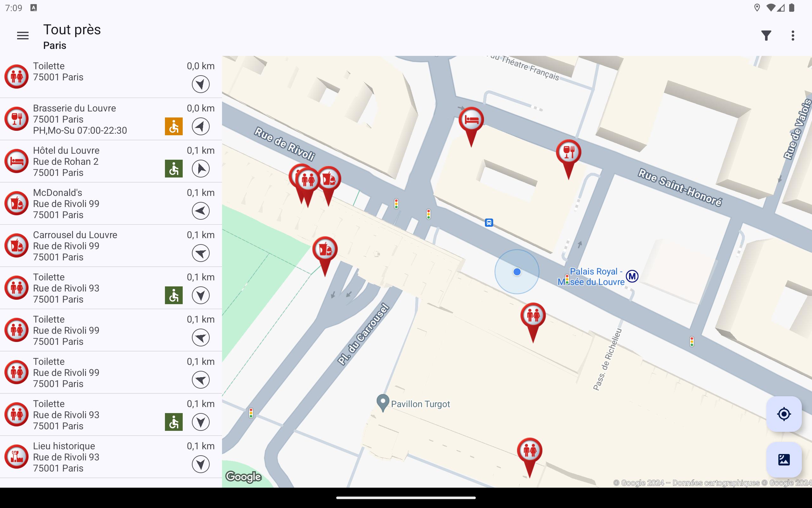This screenshot has height=508, width=812.
Task: Switch map layer with image button
Action: pos(784,460)
